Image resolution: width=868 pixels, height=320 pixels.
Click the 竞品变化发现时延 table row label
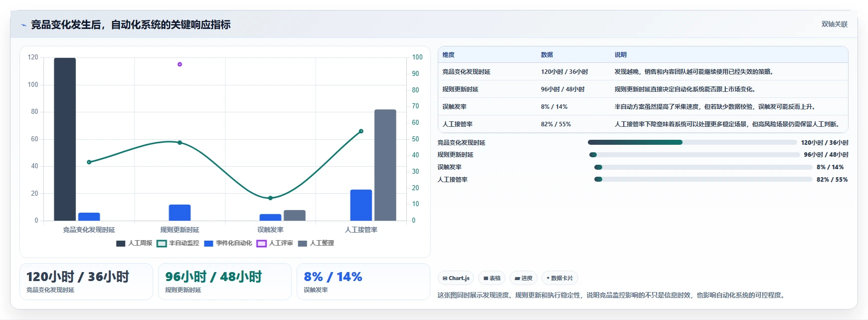point(466,72)
